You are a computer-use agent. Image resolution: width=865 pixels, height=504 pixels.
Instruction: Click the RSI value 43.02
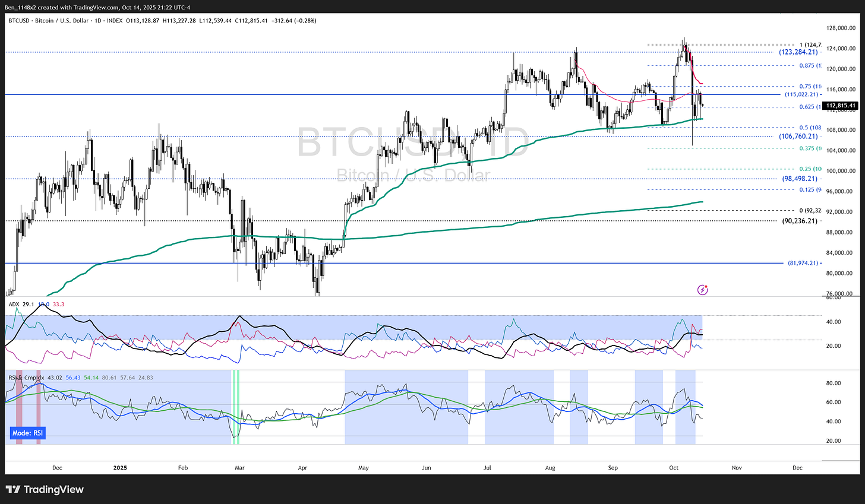55,377
